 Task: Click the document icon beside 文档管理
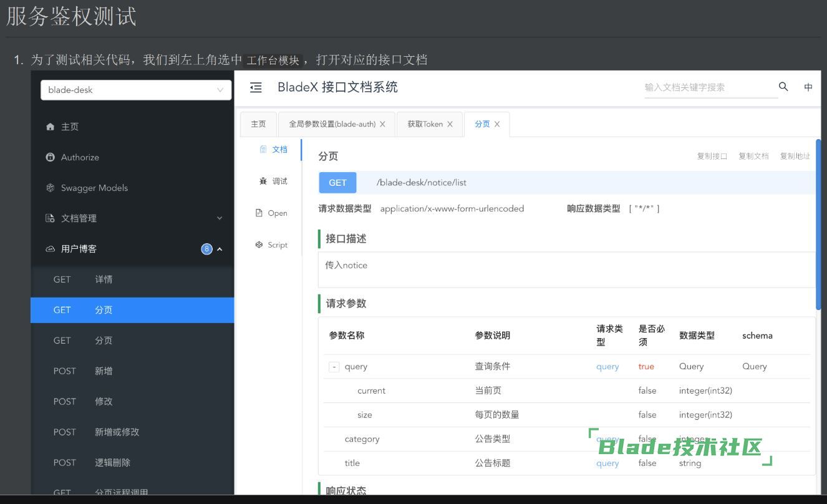51,218
